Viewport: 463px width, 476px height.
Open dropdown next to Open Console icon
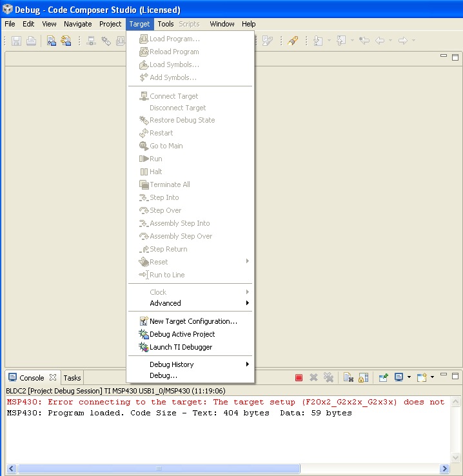coord(432,377)
